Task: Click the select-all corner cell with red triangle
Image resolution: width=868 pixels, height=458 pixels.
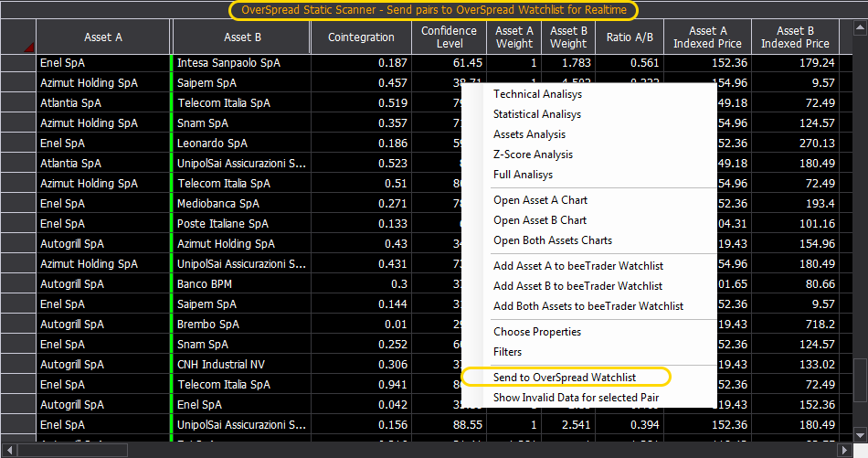Action: pyautogui.click(x=18, y=37)
